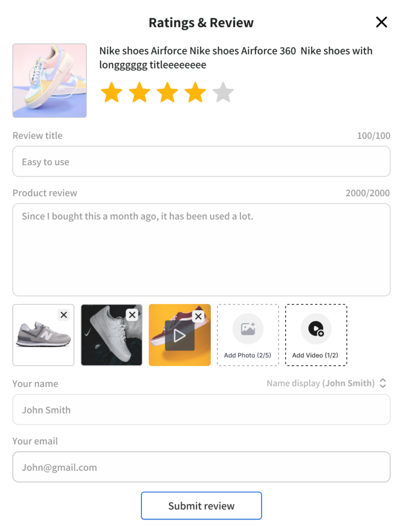Focus the Product review text area
This screenshot has width=403, height=532.
point(202,249)
